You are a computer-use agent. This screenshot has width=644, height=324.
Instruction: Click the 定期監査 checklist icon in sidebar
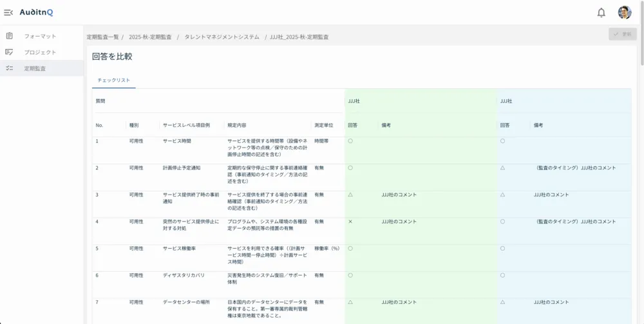(9, 68)
